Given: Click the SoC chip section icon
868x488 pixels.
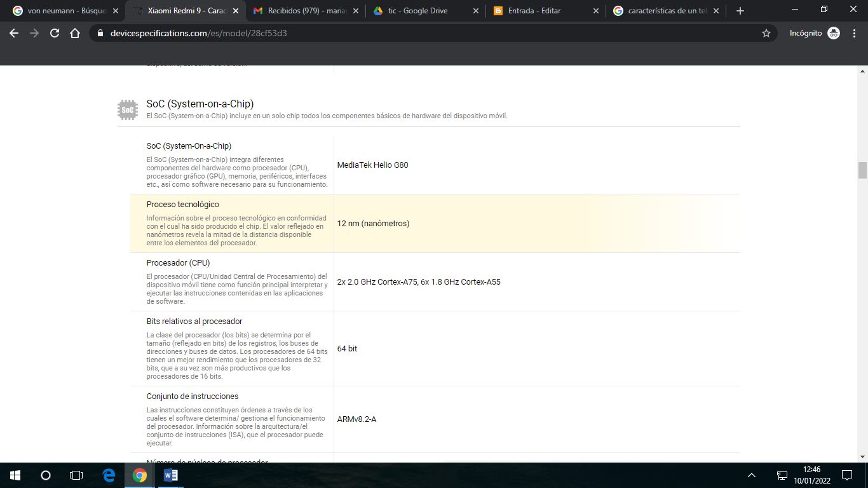Looking at the screenshot, I should 128,109.
